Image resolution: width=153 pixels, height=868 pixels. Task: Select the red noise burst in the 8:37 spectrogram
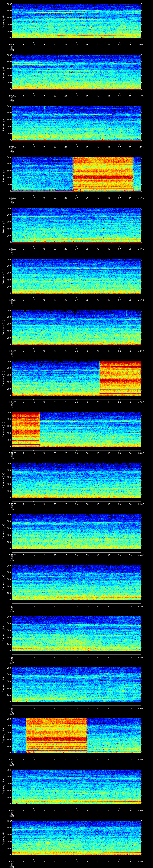[26, 429]
